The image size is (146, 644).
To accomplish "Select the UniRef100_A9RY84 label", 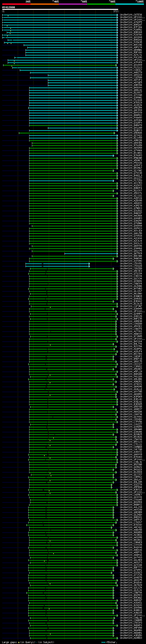I will point(131,85).
